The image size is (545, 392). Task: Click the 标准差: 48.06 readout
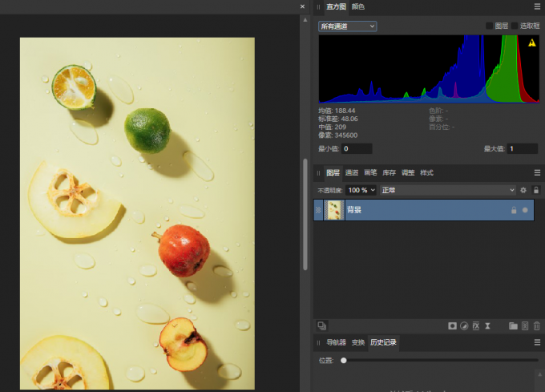(338, 119)
